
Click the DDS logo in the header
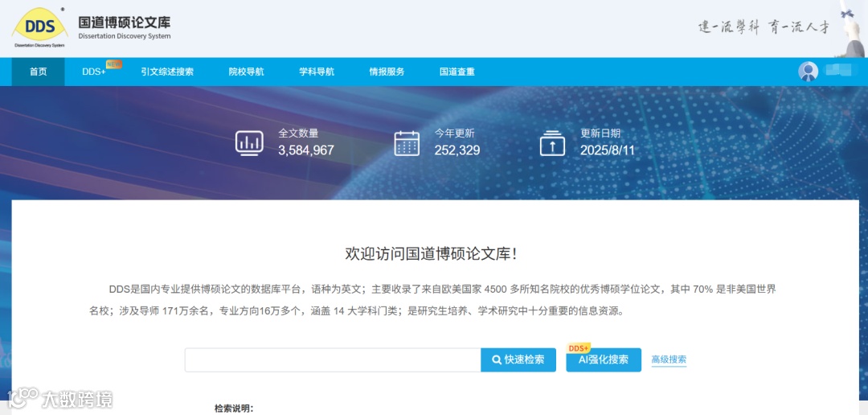coord(39,27)
